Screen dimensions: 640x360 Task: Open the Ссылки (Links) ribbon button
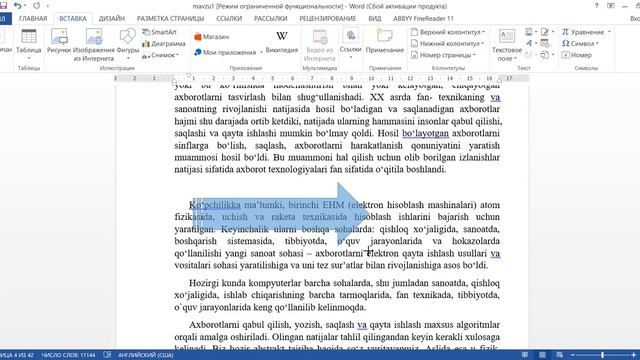pos(351,44)
